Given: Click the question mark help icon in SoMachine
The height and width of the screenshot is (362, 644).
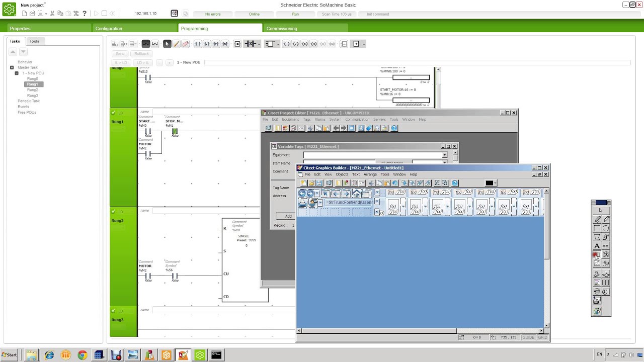Looking at the screenshot, I should tap(85, 14).
